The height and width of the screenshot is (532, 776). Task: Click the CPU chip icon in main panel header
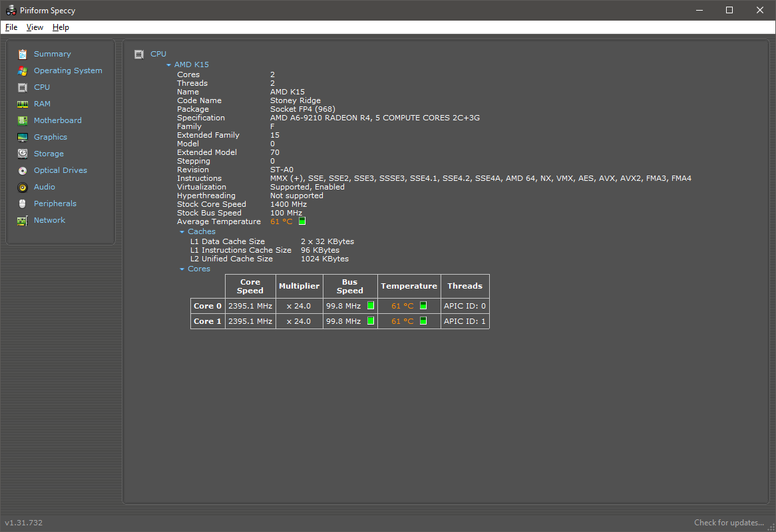tap(139, 55)
